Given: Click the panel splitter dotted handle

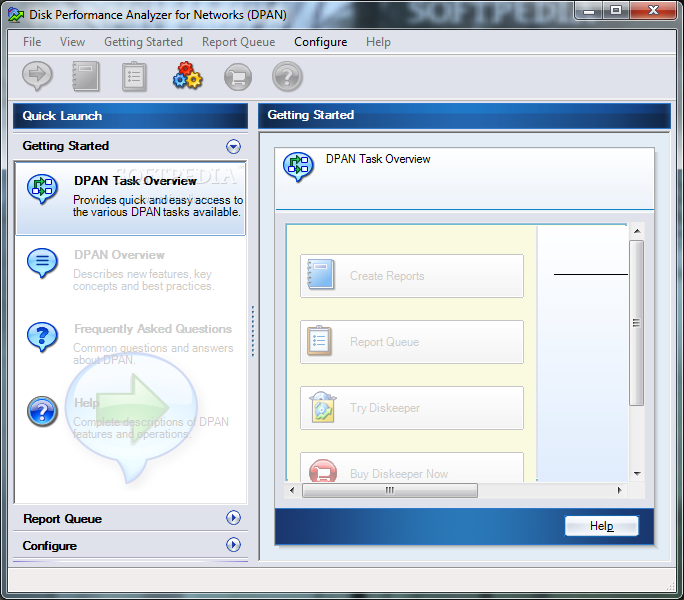Looking at the screenshot, I should coord(253,331).
